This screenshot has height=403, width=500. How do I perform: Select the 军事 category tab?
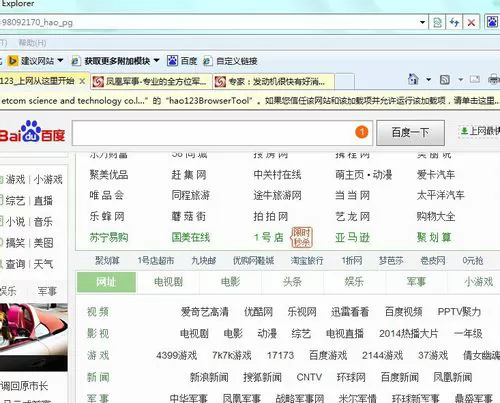coord(416,282)
